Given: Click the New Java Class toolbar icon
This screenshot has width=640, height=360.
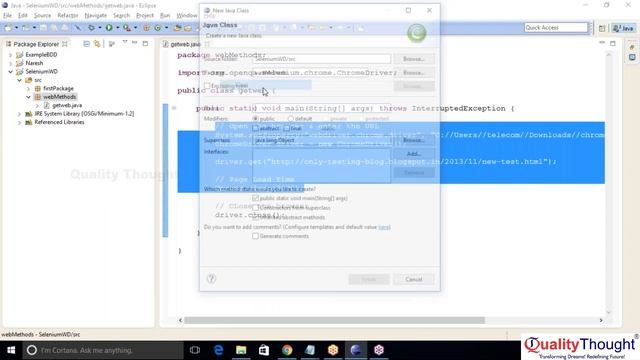Looking at the screenshot, I should pos(158,28).
